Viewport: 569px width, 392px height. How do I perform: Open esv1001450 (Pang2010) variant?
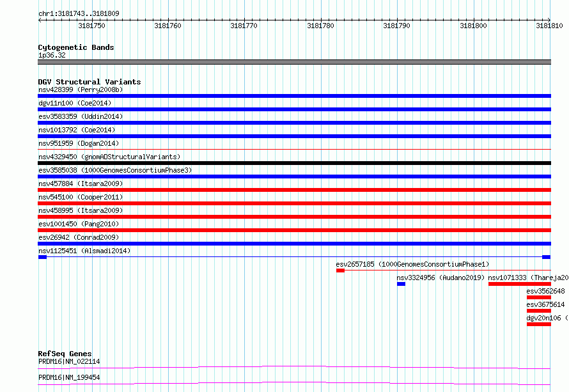[79, 224]
